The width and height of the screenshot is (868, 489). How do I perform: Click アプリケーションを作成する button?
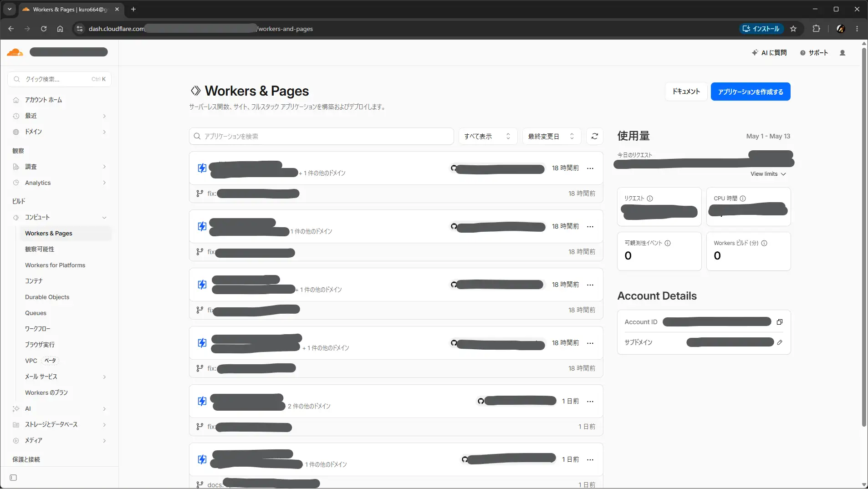pos(751,92)
